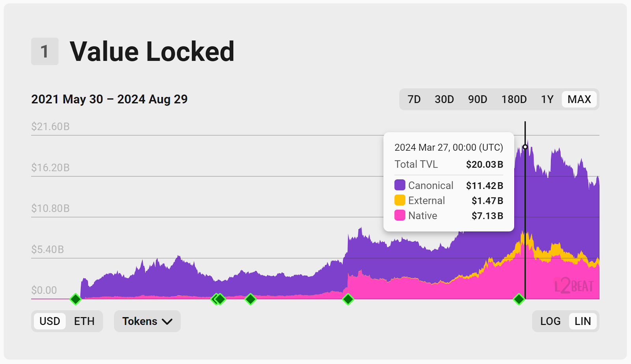Image resolution: width=631 pixels, height=364 pixels.
Task: Select the LIN linear scale option
Action: pos(582,321)
